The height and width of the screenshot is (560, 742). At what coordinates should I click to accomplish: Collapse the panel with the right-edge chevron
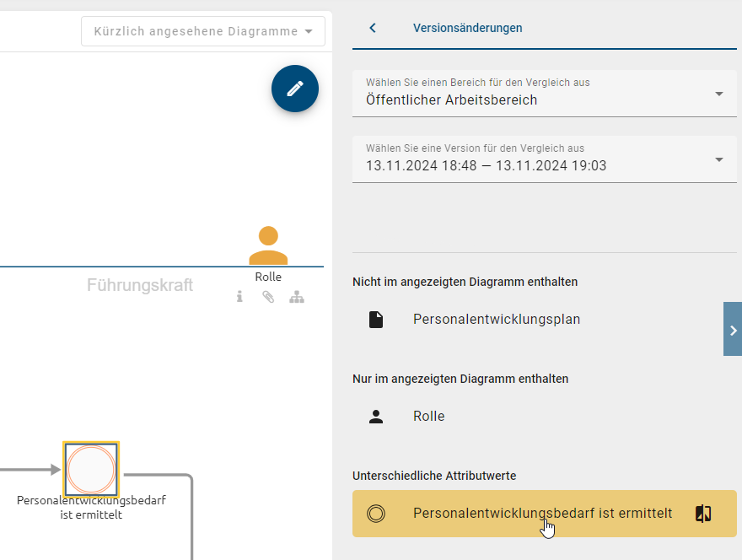point(732,329)
